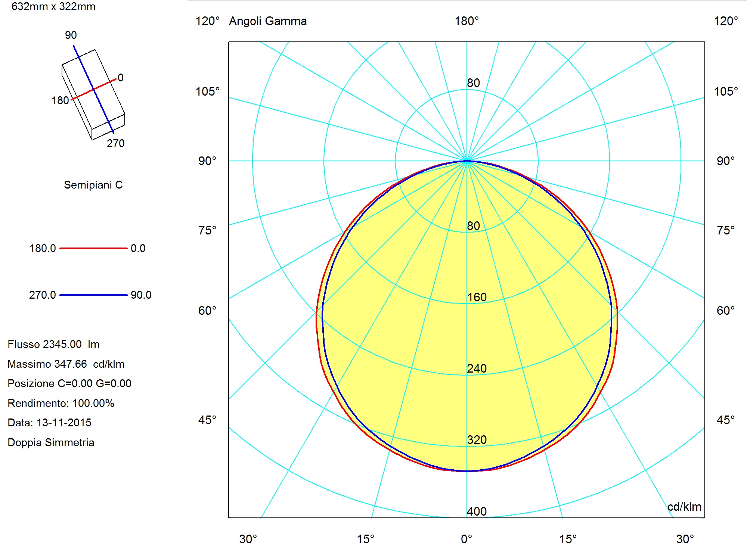
Task: Select the Angoli Gamma title label
Action: pos(268,21)
